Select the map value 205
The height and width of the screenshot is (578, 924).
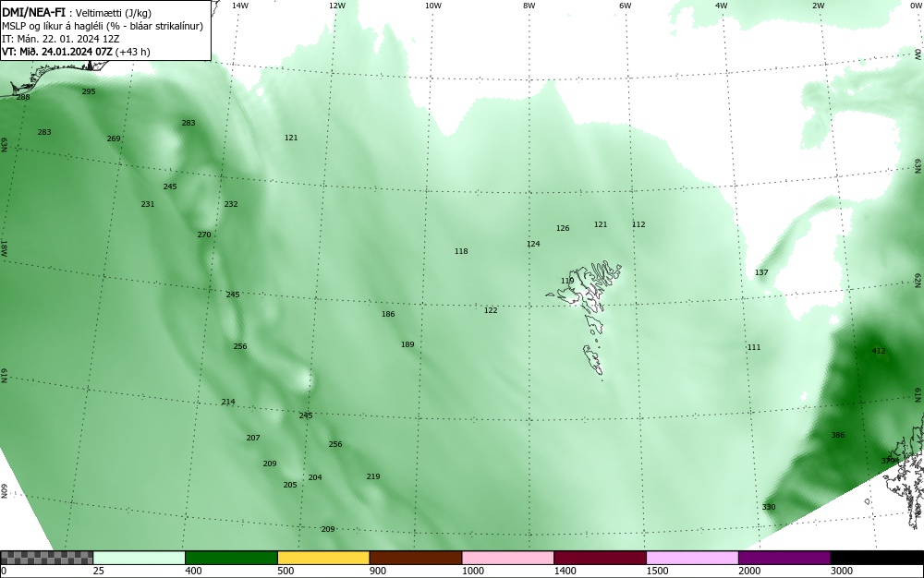[x=290, y=485]
